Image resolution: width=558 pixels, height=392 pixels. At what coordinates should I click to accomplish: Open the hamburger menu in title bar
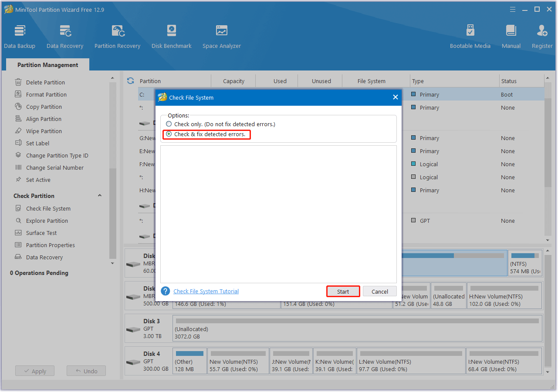pos(512,9)
